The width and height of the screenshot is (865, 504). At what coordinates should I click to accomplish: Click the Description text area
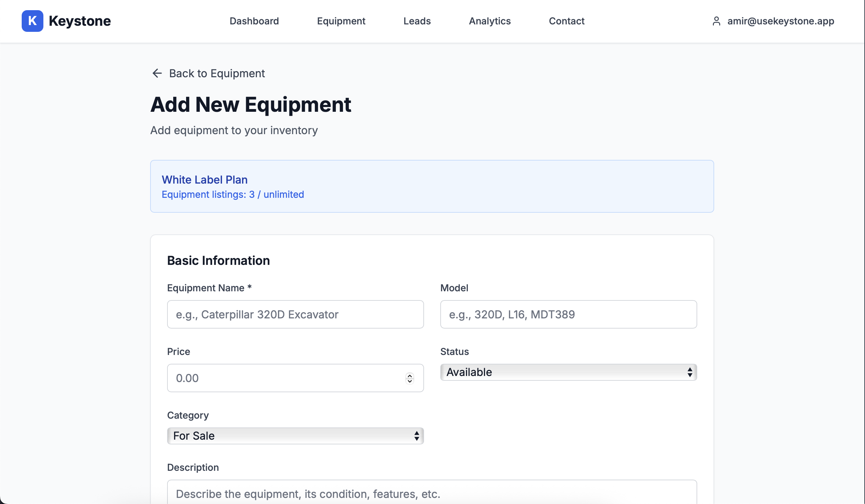[x=432, y=493]
